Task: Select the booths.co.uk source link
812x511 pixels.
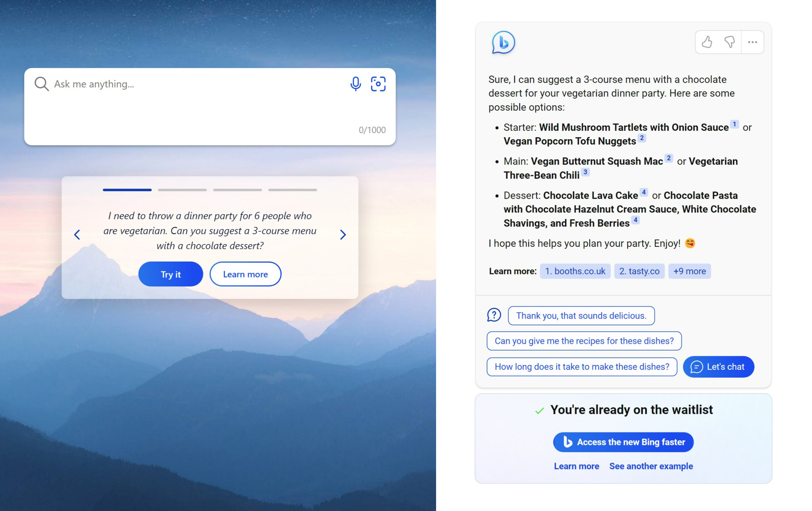Action: point(575,271)
